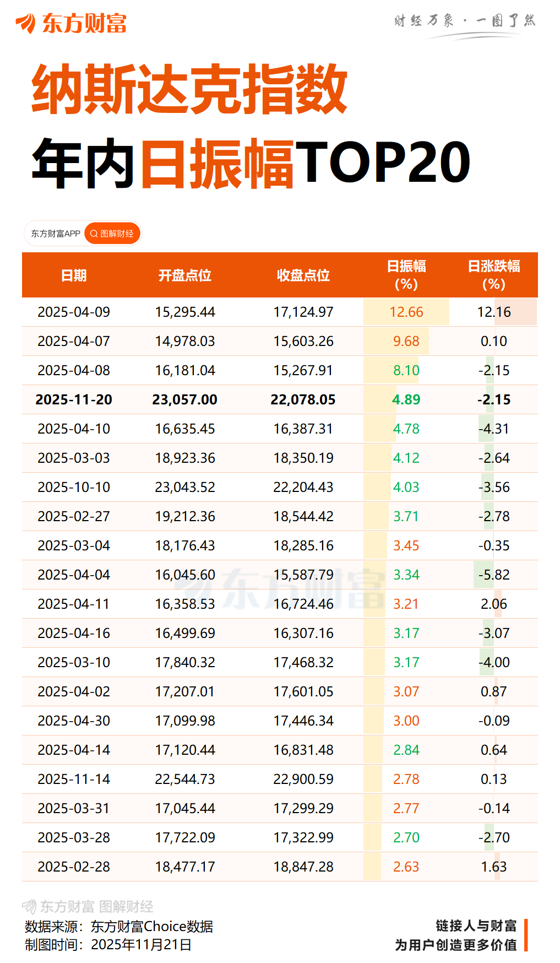
Task: Select the 23,057.00 opening value cell
Action: tap(184, 399)
